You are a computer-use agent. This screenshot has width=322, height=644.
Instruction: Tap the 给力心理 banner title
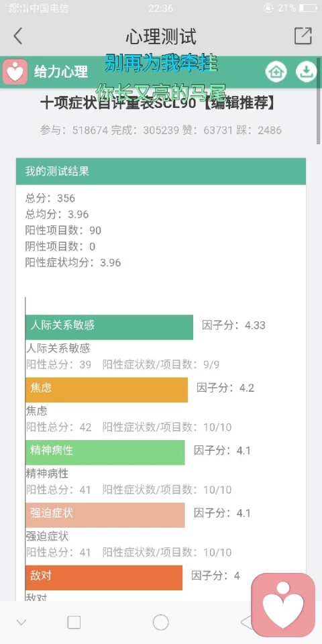coord(61,72)
